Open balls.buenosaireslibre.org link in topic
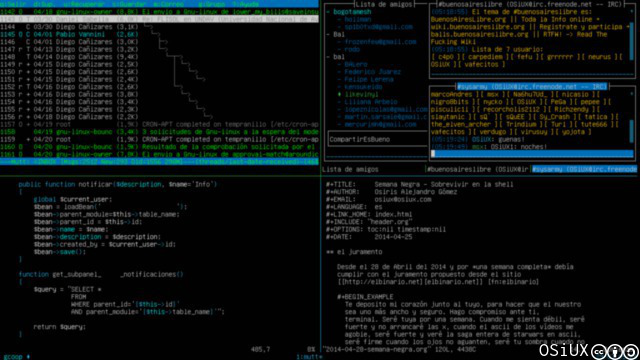This screenshot has width=640, height=360. 480,34
